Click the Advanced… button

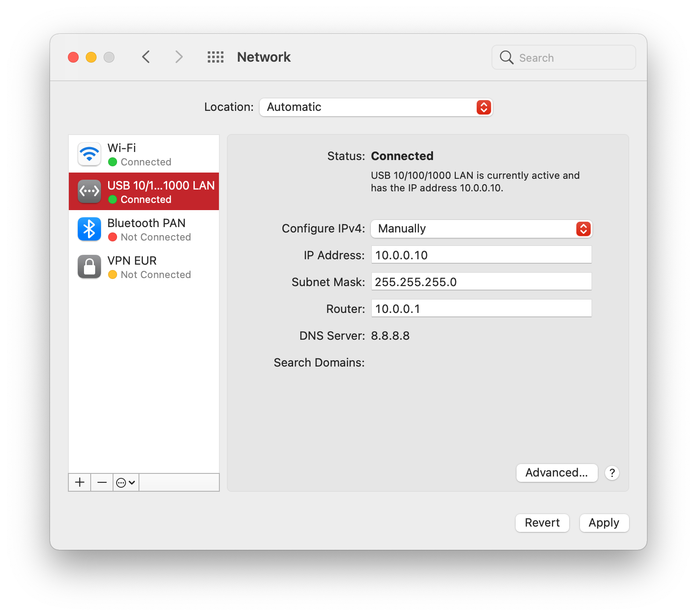point(557,473)
